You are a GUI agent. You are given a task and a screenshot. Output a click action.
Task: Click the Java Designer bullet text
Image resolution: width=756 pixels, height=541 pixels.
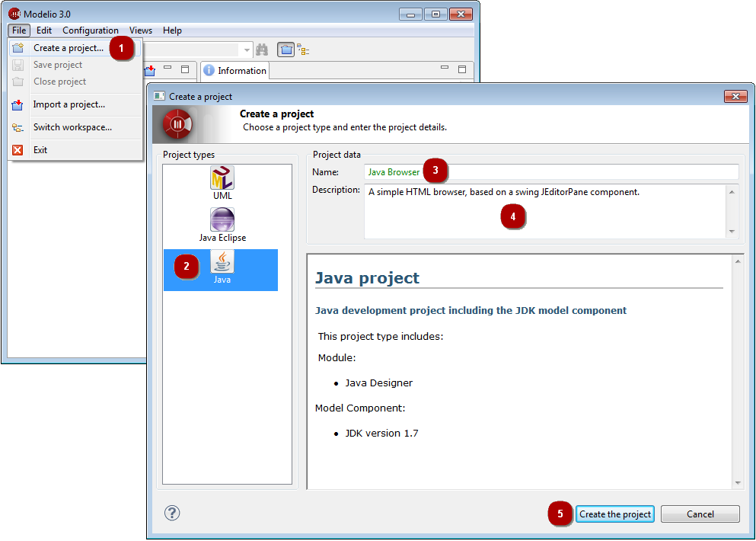point(379,383)
